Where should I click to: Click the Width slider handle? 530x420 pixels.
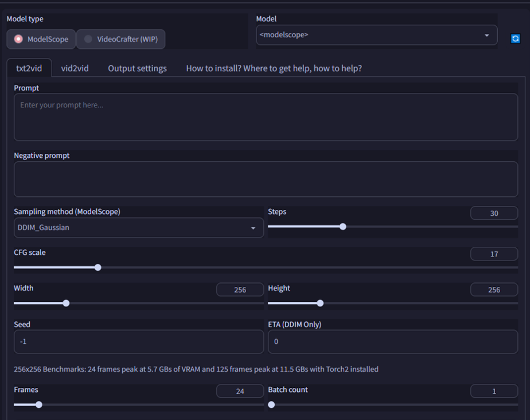[66, 303]
